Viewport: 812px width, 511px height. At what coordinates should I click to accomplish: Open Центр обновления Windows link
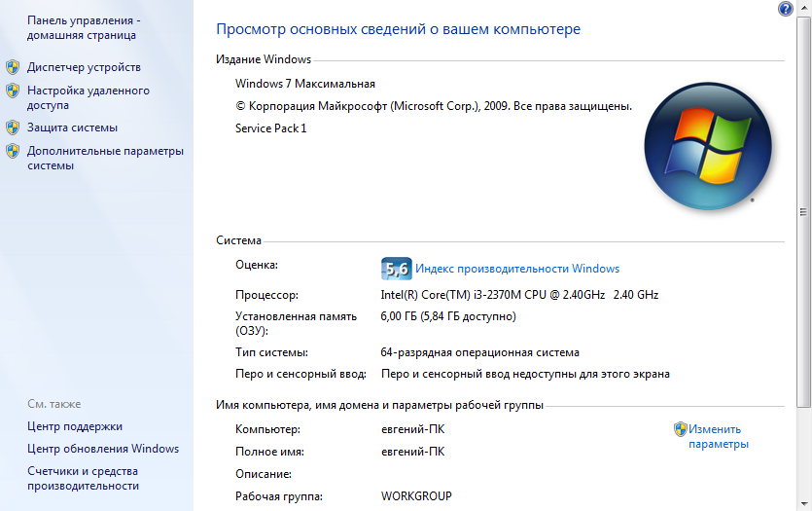tap(103, 449)
